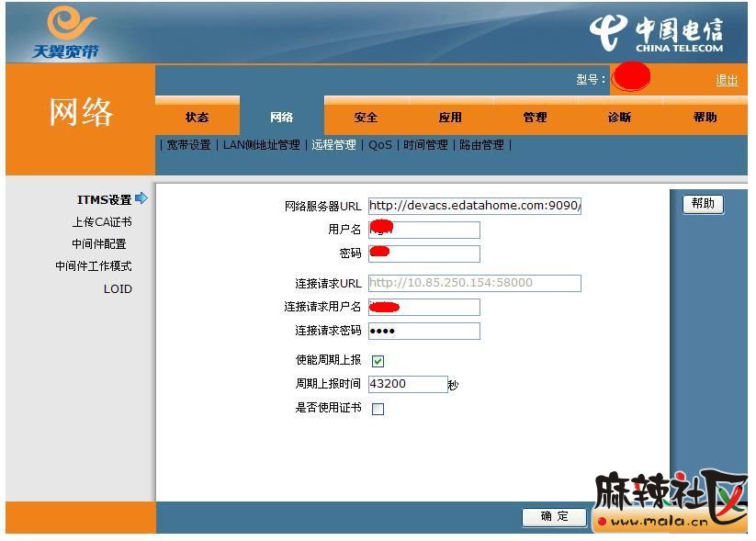Open the 应用 tab
This screenshot has width=756, height=541.
(x=450, y=118)
